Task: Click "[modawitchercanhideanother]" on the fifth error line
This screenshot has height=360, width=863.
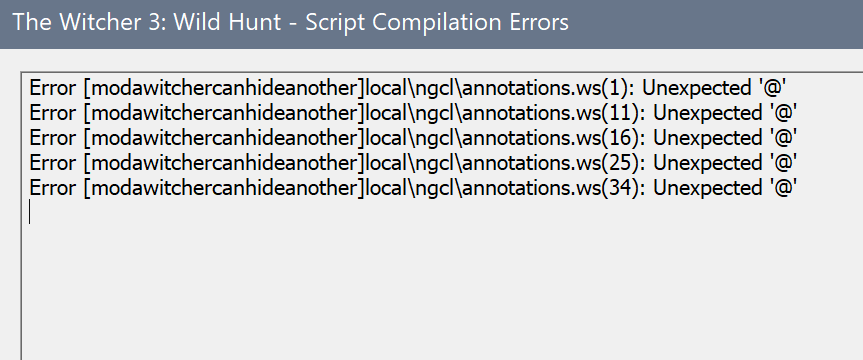Action: click(x=224, y=188)
